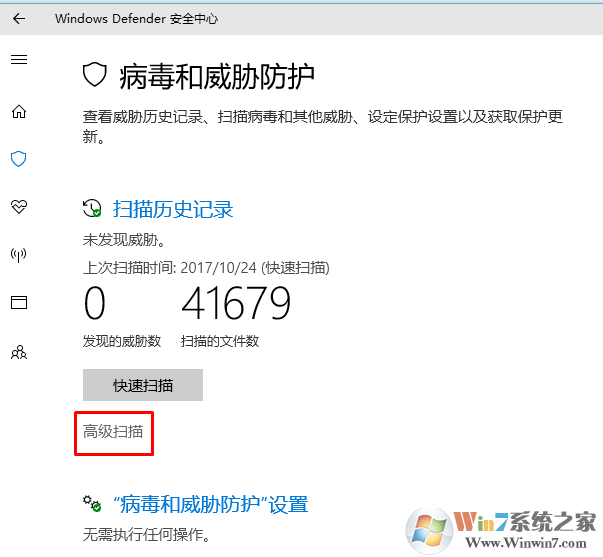
Task: Open family options people icon
Action: coord(19,352)
